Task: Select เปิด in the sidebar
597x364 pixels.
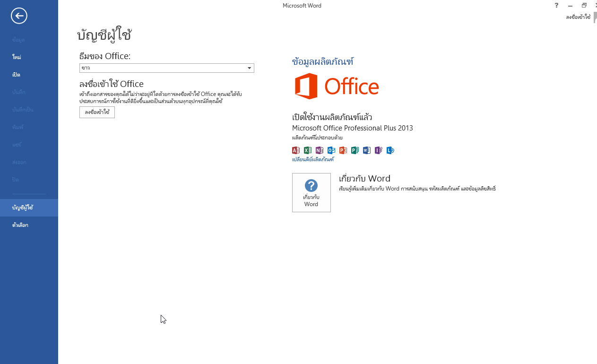Action: (x=29, y=75)
